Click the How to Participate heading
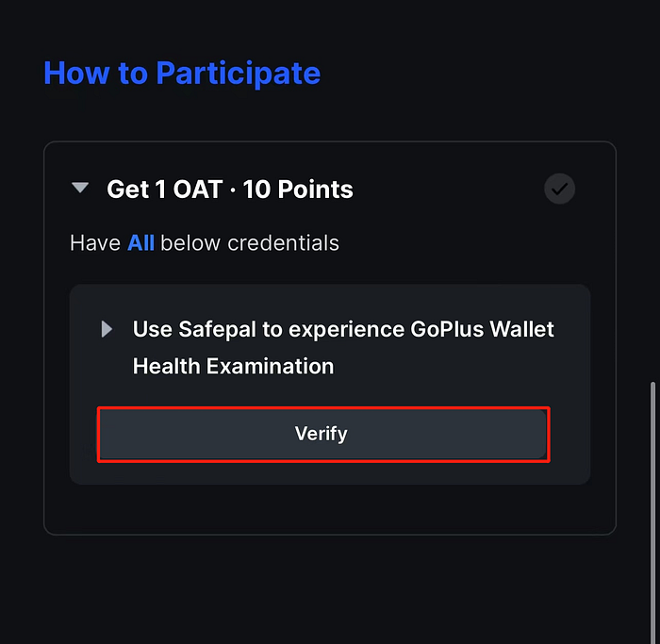Screen dimensions: 660x644 pyautogui.click(x=182, y=74)
